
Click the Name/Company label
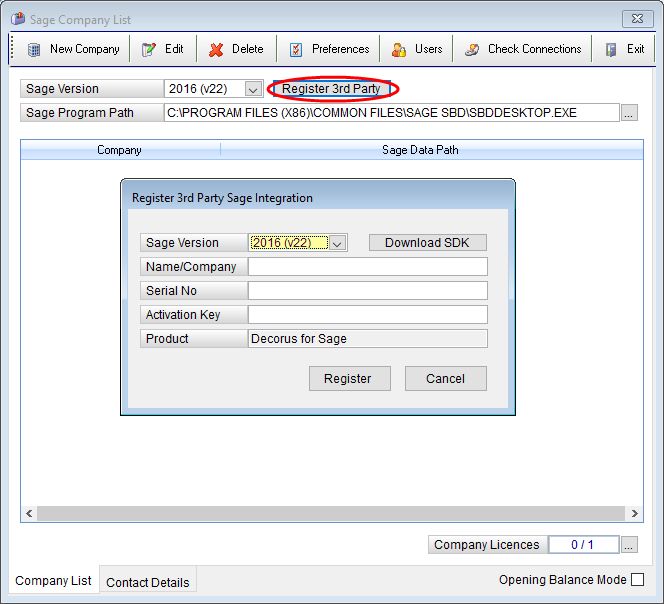194,267
